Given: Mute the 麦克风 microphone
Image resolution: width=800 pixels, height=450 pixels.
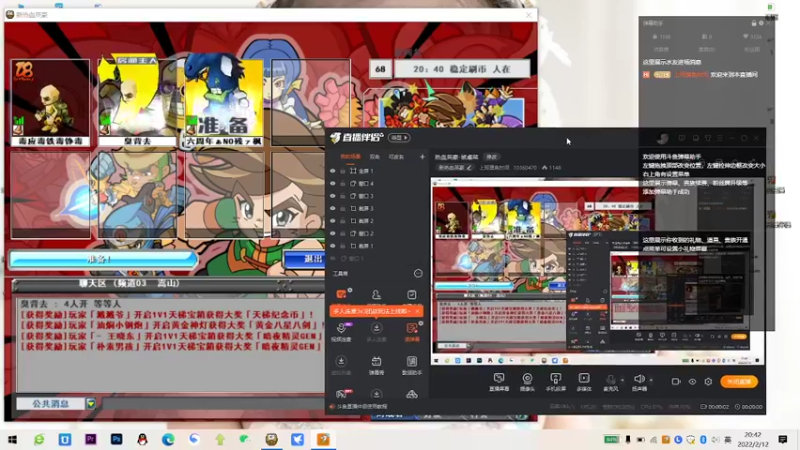Looking at the screenshot, I should pos(610,382).
